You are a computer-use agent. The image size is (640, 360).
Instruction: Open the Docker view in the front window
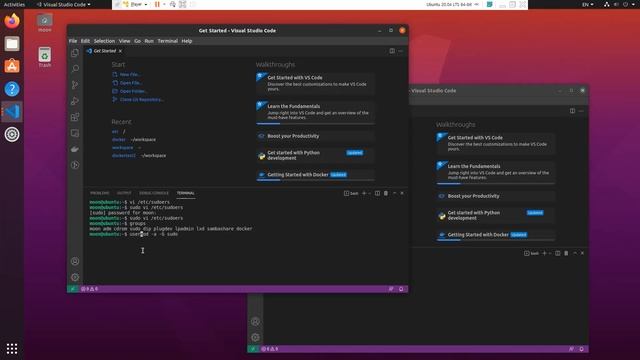(x=75, y=149)
